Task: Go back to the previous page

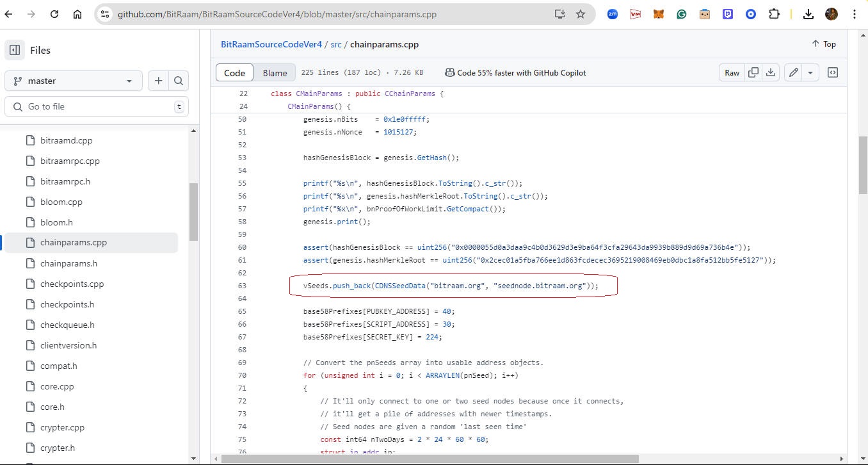Action: [x=8, y=13]
